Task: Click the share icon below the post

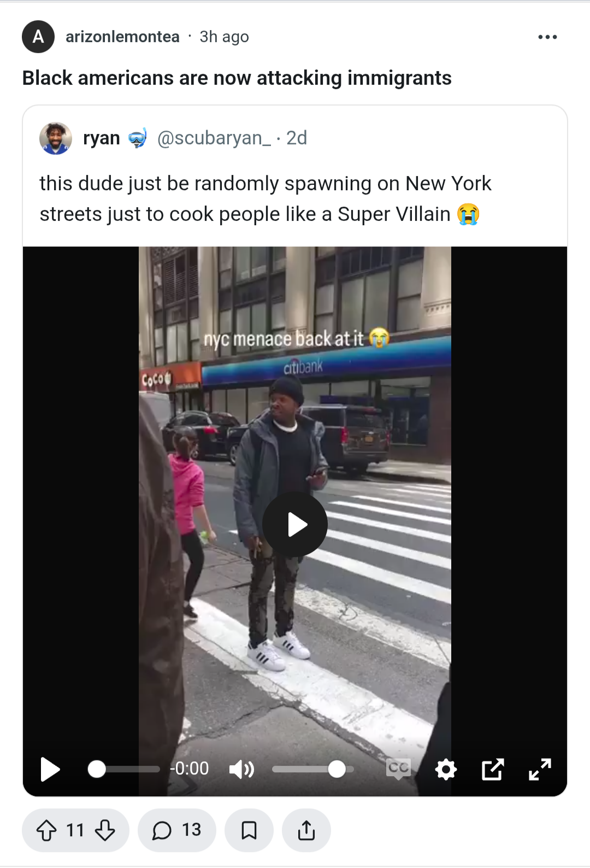Action: [x=306, y=830]
